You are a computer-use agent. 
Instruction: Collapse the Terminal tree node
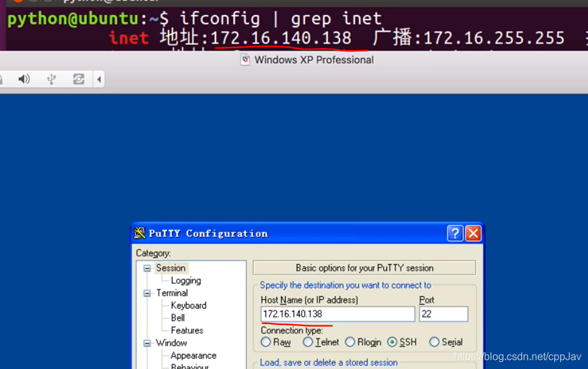147,293
